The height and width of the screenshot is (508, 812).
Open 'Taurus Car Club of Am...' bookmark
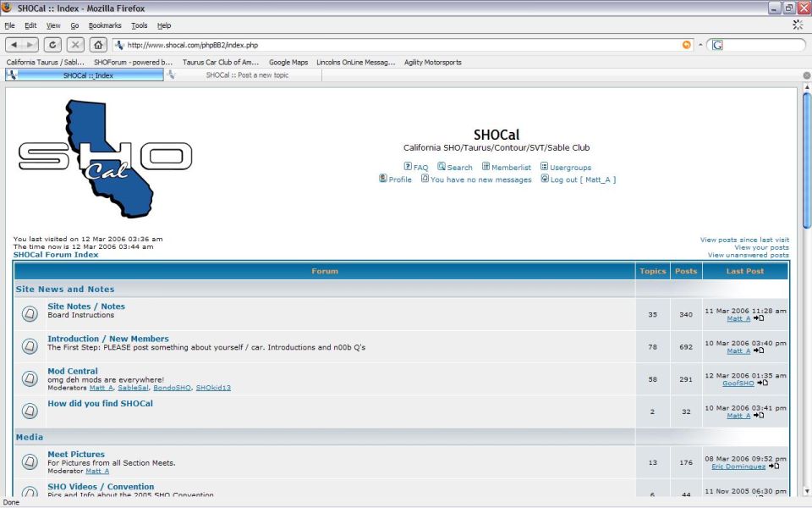[x=221, y=62]
